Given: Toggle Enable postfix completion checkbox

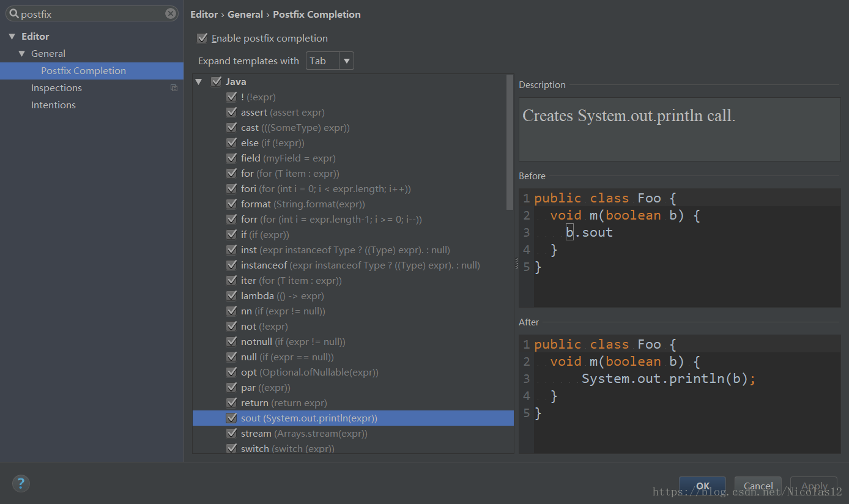Looking at the screenshot, I should (x=202, y=38).
